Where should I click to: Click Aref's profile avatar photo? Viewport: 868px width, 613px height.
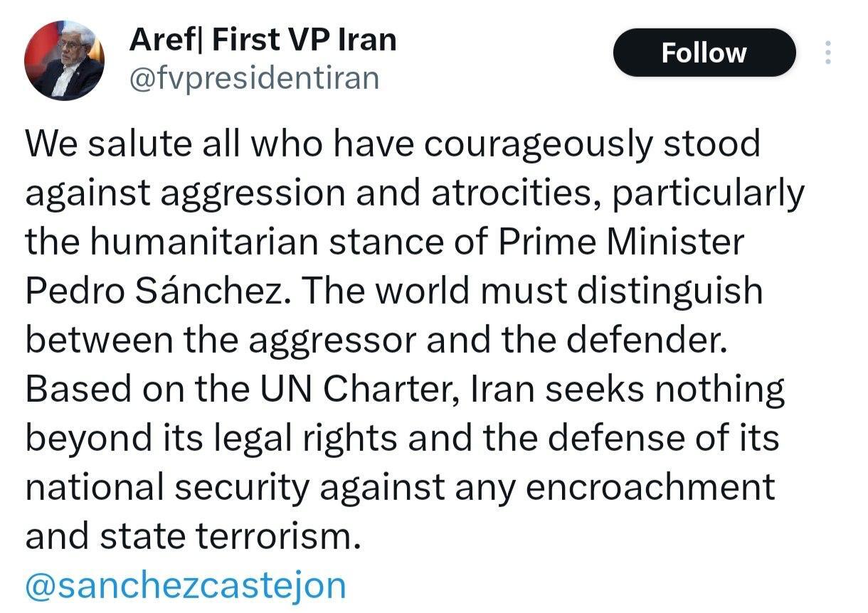[x=64, y=60]
